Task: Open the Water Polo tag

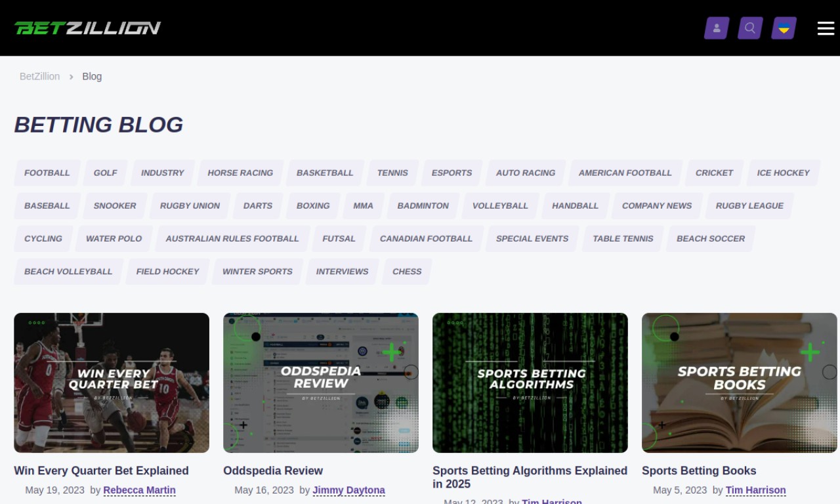Action: pyautogui.click(x=114, y=238)
